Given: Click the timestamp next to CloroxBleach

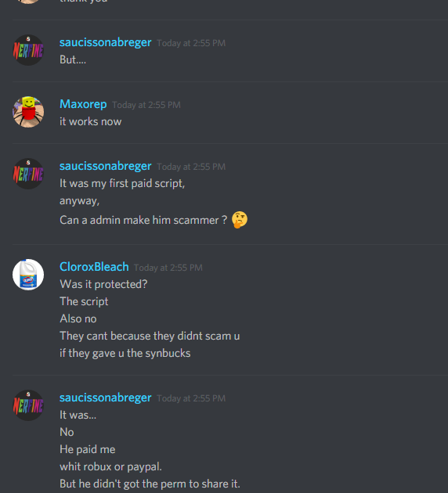Looking at the screenshot, I should (x=168, y=268).
